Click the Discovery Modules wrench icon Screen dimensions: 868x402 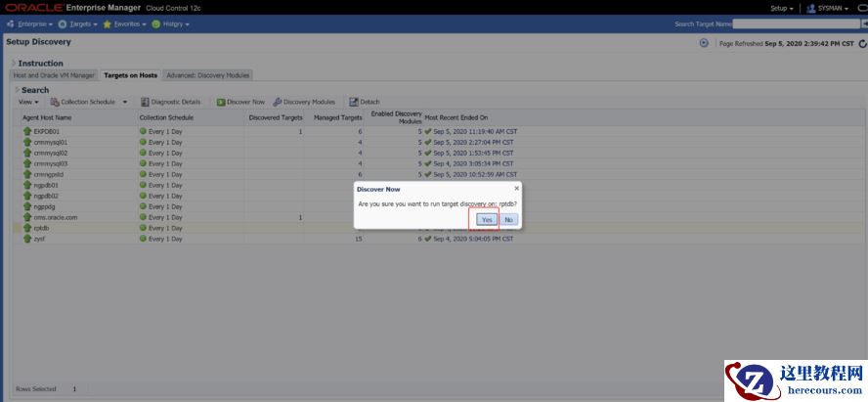pyautogui.click(x=278, y=102)
